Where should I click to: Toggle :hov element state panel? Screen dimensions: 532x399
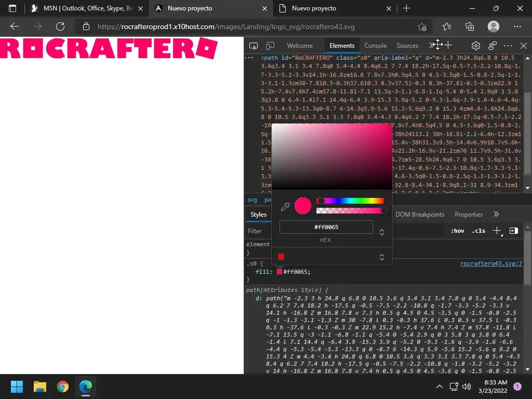tap(457, 231)
